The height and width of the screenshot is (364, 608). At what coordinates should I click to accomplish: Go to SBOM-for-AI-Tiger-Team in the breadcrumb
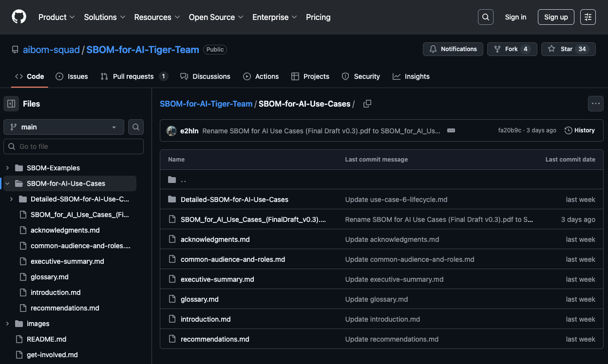pos(206,104)
